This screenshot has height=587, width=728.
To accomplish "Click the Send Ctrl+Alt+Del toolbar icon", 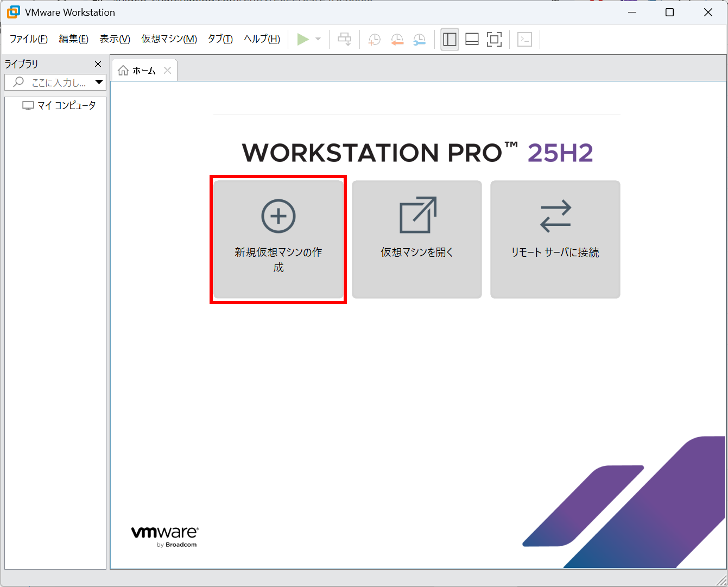I will pos(344,39).
